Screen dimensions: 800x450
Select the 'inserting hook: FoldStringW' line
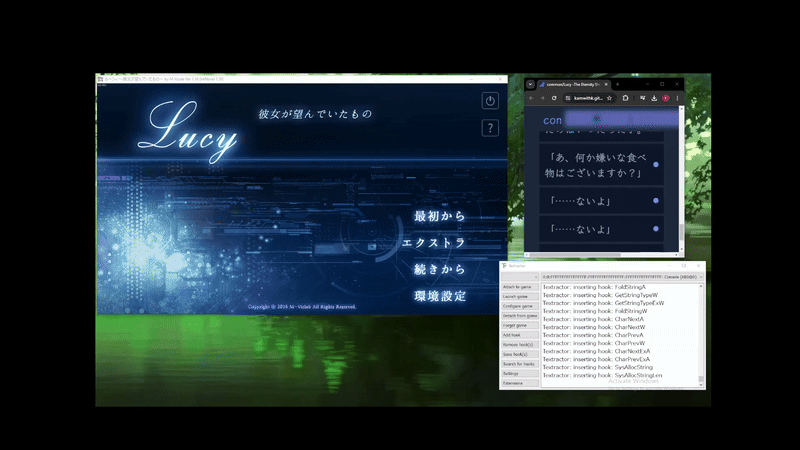pos(595,311)
